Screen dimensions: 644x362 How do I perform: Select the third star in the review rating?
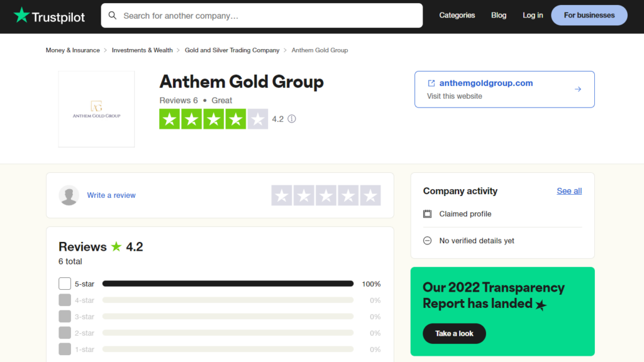(x=326, y=195)
